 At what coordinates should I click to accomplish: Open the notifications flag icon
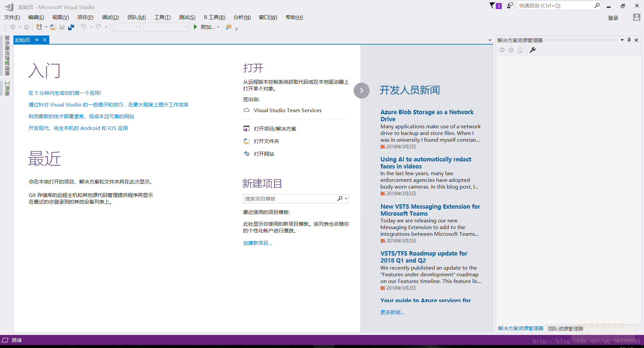495,6
